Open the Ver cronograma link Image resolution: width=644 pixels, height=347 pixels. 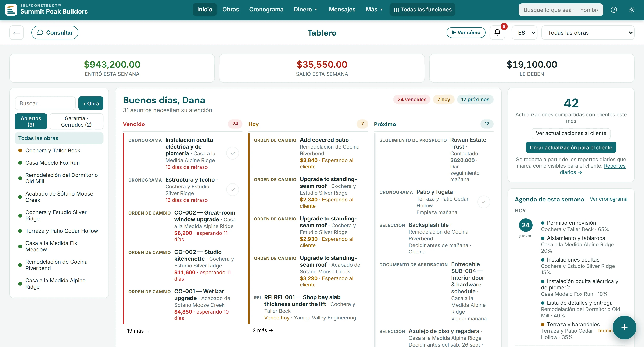click(x=608, y=199)
